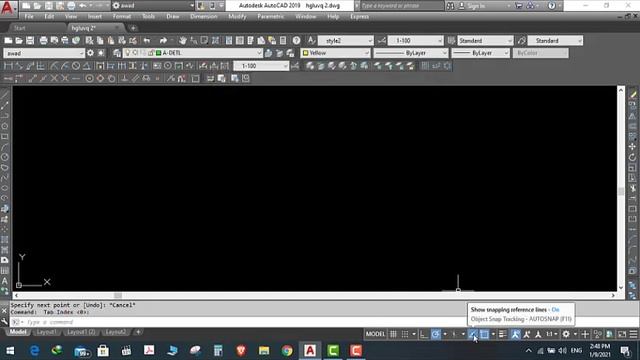The image size is (640, 360).
Task: Select the Move tool in Modify toolbar
Action: [x=632, y=147]
